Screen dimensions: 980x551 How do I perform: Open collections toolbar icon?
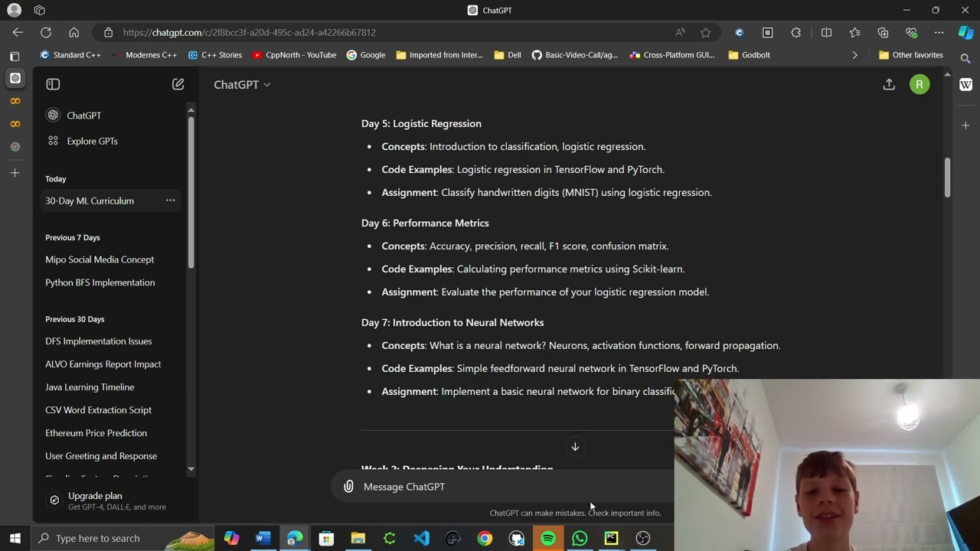point(883,32)
